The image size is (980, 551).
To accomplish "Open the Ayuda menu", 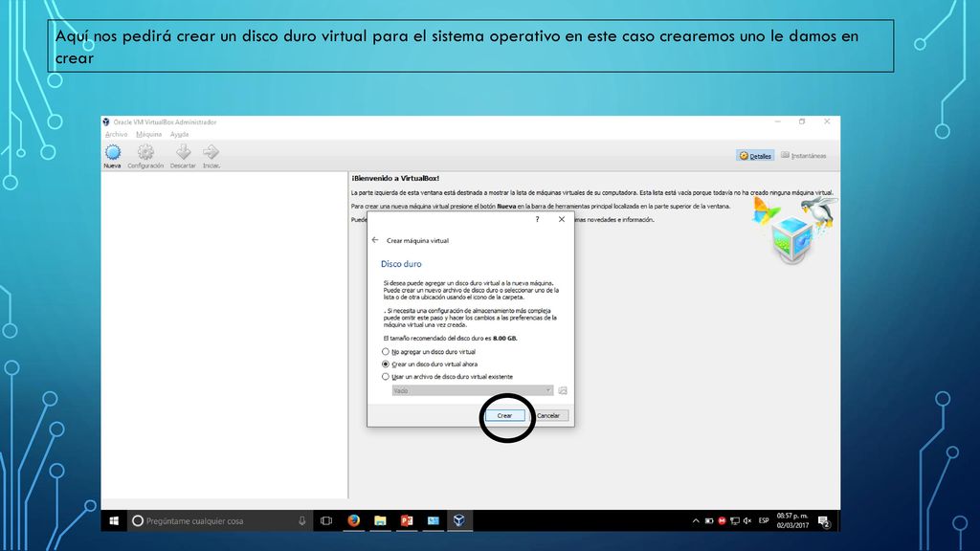I will pos(179,134).
